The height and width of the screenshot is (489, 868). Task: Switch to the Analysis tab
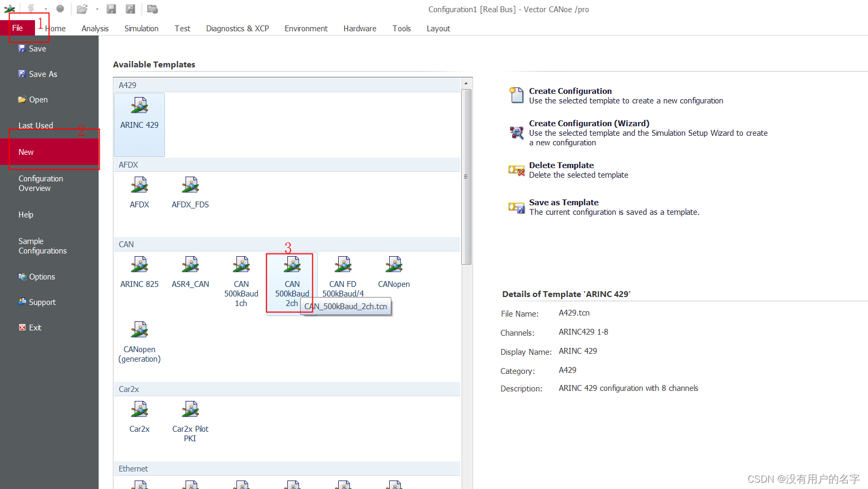click(x=95, y=29)
